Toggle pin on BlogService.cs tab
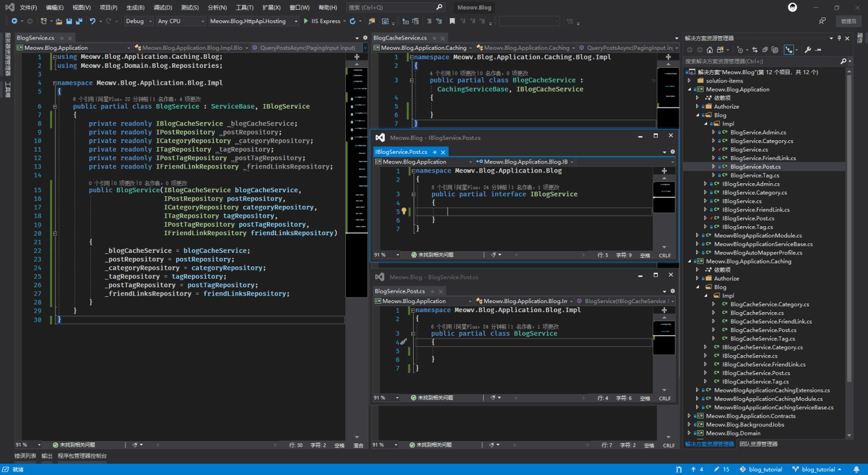This screenshot has width=868, height=475. point(62,38)
